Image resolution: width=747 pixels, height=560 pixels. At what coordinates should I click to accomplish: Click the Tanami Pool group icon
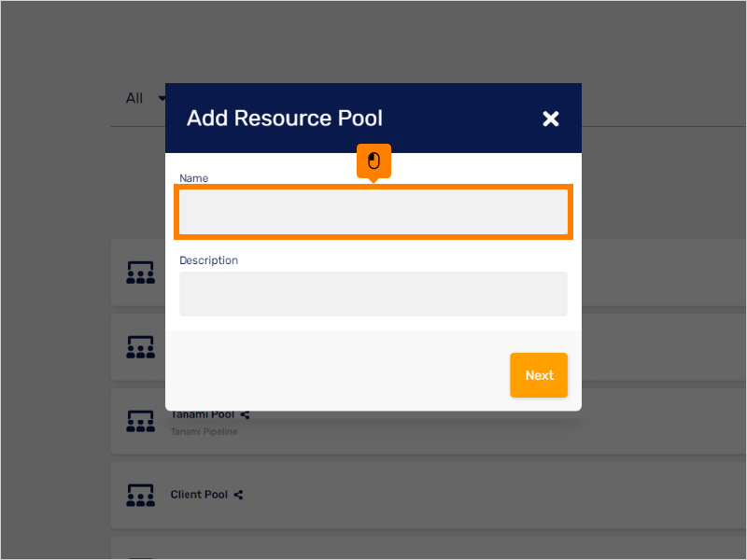[140, 421]
